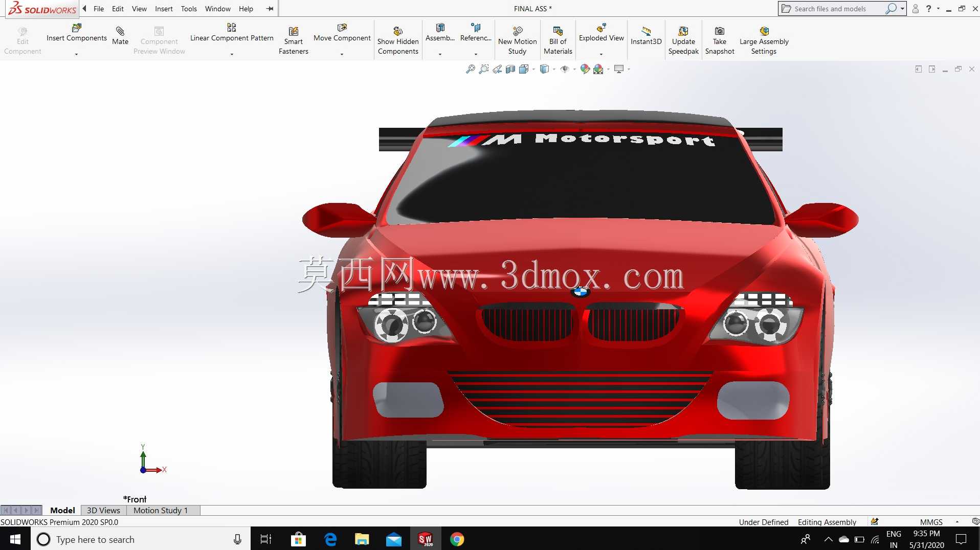Screen dimensions: 980x550
Task: Open the File menu
Action: (99, 9)
